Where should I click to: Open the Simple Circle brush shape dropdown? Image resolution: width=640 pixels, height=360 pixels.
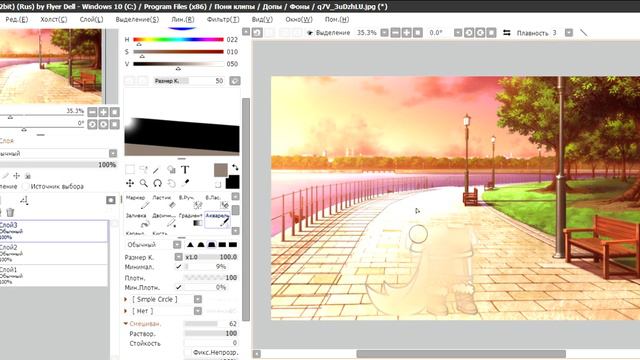198,299
